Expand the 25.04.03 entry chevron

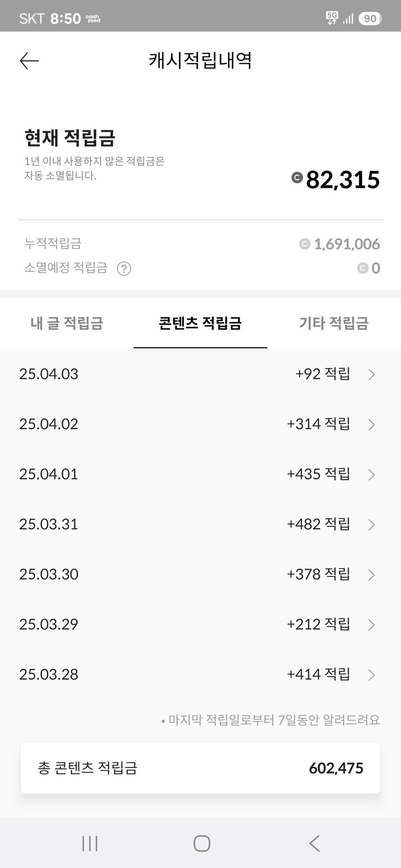click(371, 375)
